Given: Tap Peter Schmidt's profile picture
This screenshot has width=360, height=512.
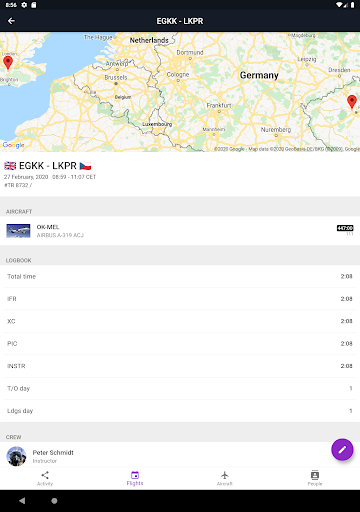Looking at the screenshot, I should pyautogui.click(x=16, y=456).
